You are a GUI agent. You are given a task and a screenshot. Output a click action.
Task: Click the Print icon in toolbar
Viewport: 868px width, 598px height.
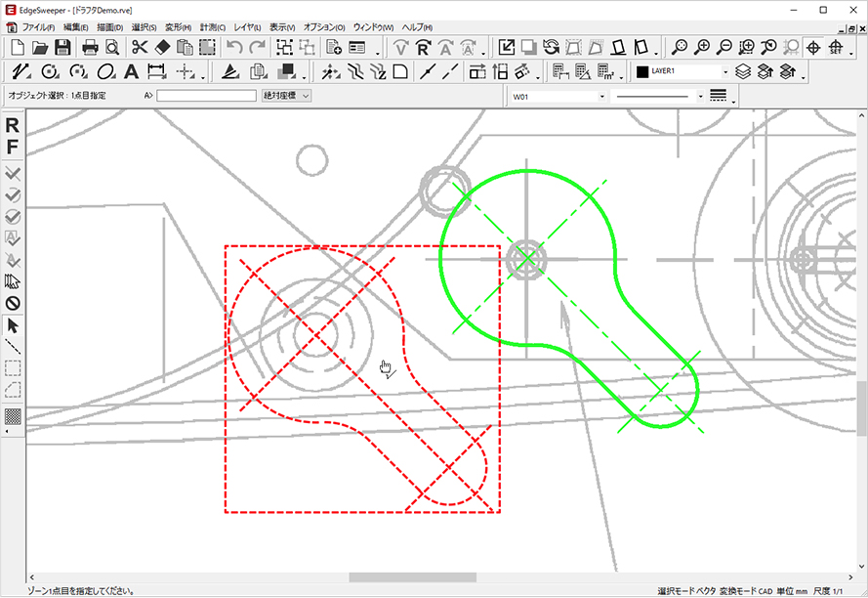[90, 47]
